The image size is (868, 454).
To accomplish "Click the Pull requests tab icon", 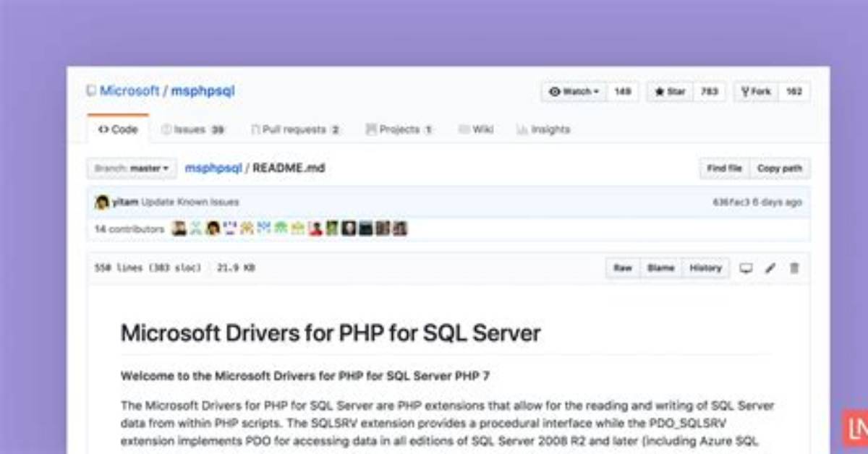I will (255, 129).
